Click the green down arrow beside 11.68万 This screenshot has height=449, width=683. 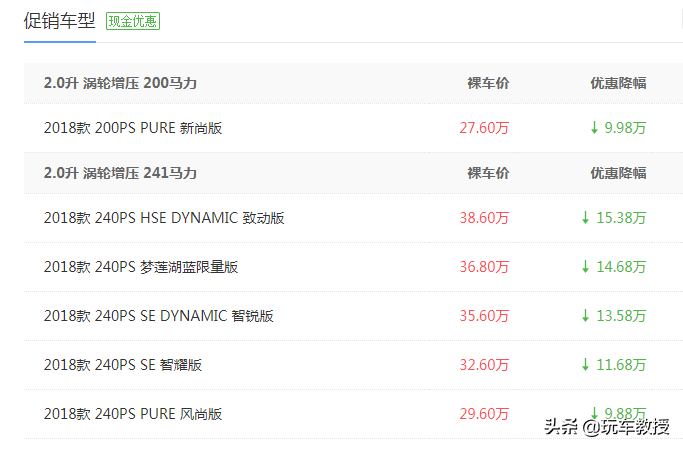tap(586, 364)
